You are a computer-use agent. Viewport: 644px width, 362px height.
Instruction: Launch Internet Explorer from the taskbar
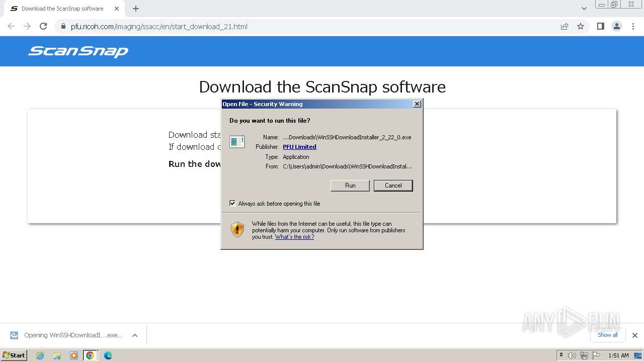coord(40,355)
